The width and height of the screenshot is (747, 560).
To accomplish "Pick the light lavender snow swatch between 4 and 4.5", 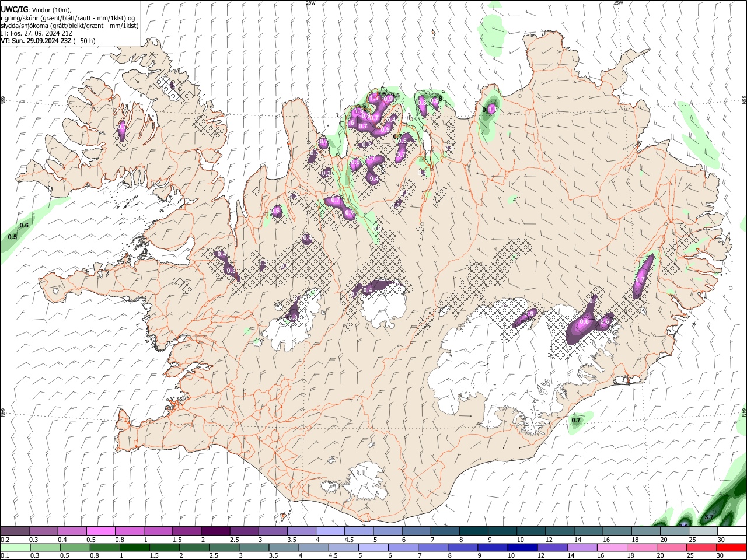I will coord(330,531).
